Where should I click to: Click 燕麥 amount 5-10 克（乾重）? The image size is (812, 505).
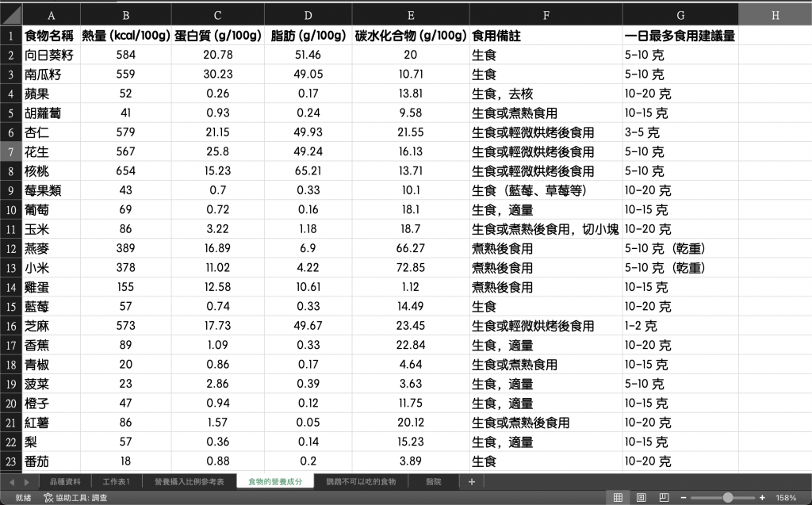(x=680, y=248)
